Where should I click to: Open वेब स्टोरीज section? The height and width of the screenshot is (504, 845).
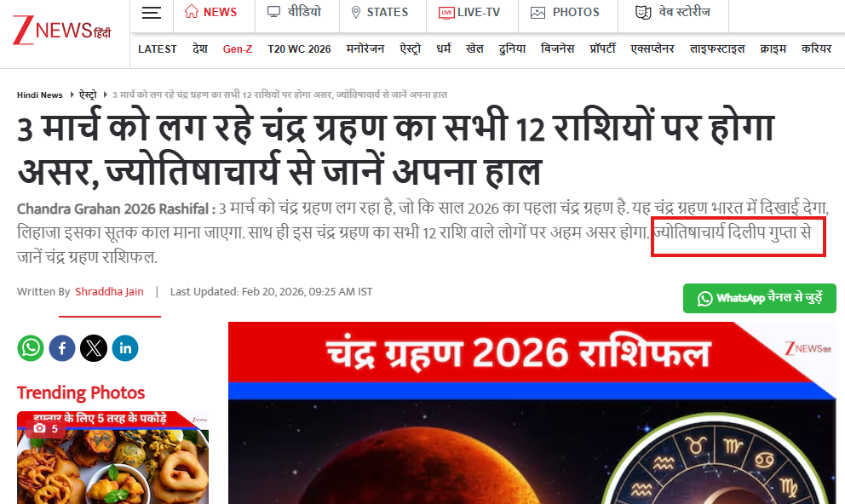click(673, 12)
